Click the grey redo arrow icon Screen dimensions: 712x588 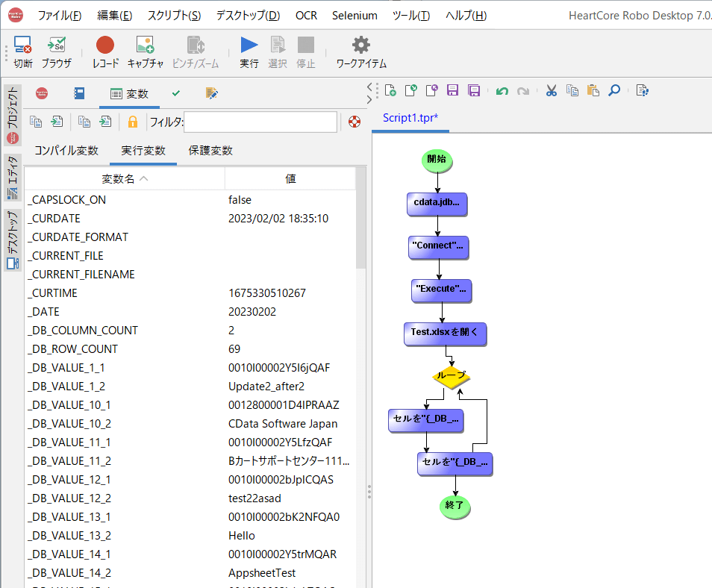[523, 91]
